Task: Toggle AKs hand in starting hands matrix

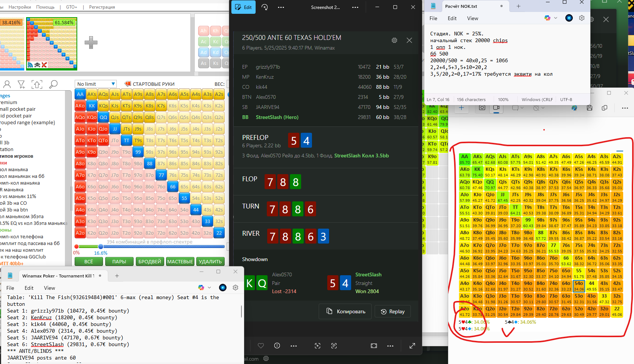Action: coord(92,94)
